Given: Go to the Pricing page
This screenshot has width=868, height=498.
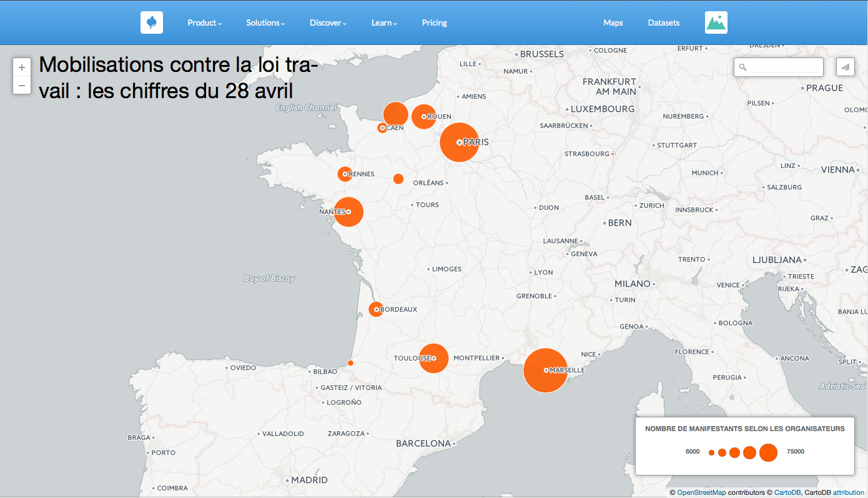Looking at the screenshot, I should 435,22.
